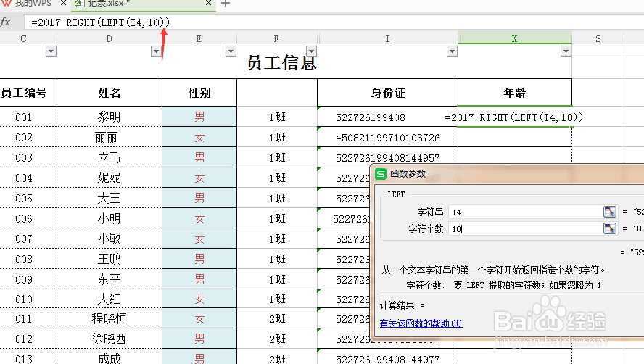Click the cell containing 成成
Image resolution: width=644 pixels, height=364 pixels.
coord(110,358)
